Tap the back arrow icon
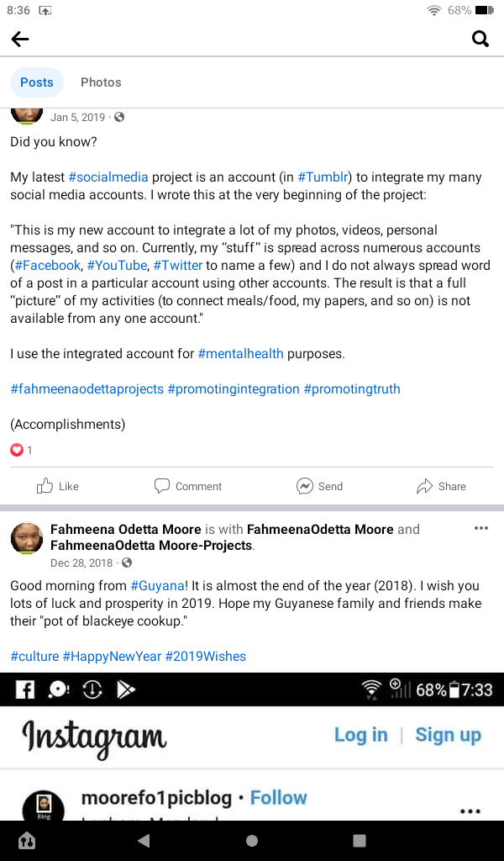This screenshot has width=504, height=861. (x=20, y=39)
